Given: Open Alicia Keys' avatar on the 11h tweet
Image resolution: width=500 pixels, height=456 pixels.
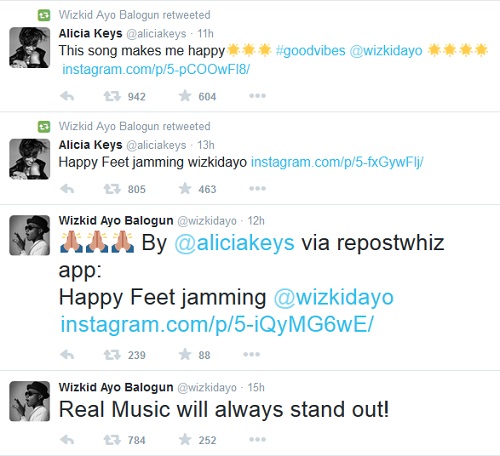Looking at the screenshot, I should (30, 48).
